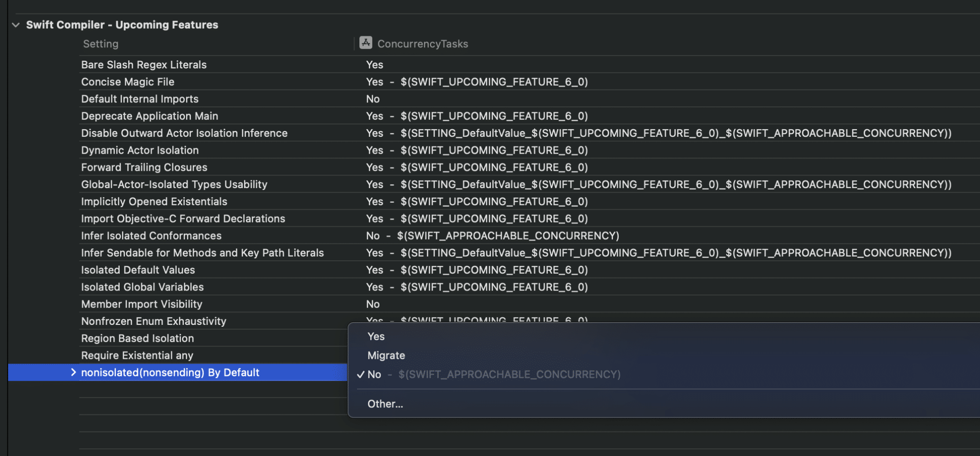Select the Dynamic Actor Isolation setting
Screen dimensions: 980x456
pyautogui.click(x=140, y=150)
